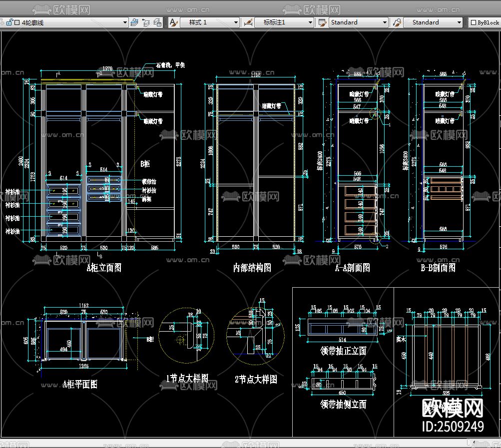Screen dimensions: 501x448
Task: Open the ByBlock color control
Action: pos(485,22)
